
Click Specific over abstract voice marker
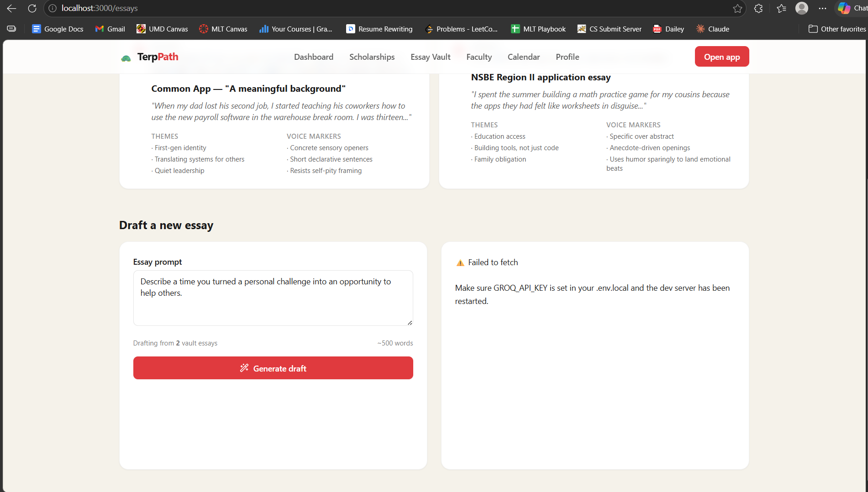click(640, 136)
